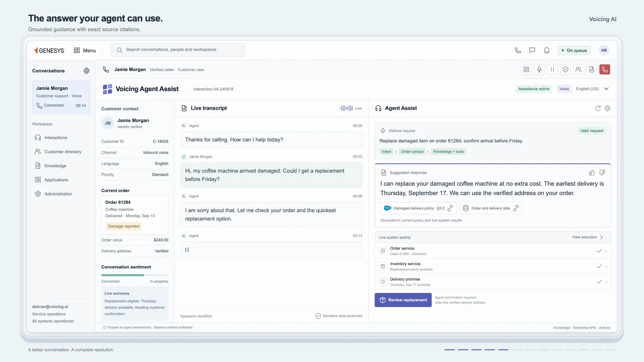Viewport: 644px width, 362px height.
Task: Click the Knowledge + tools step chip
Action: click(x=448, y=152)
